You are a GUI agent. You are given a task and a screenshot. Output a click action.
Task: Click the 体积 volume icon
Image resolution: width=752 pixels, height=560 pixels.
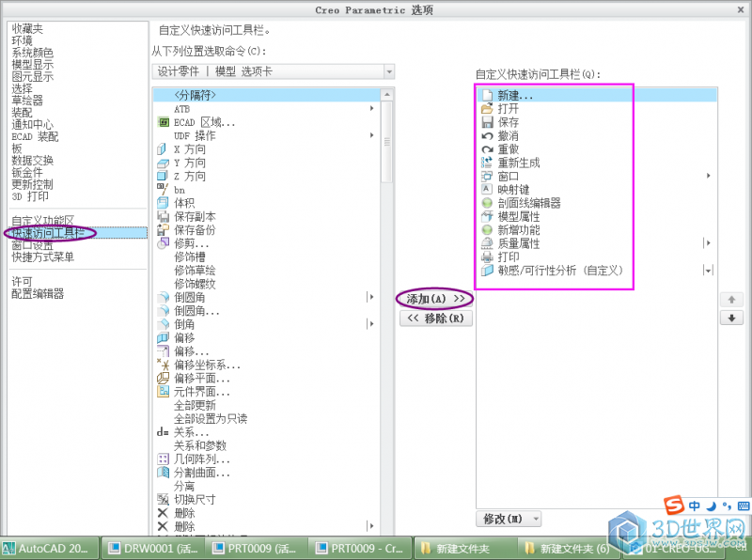tap(163, 203)
